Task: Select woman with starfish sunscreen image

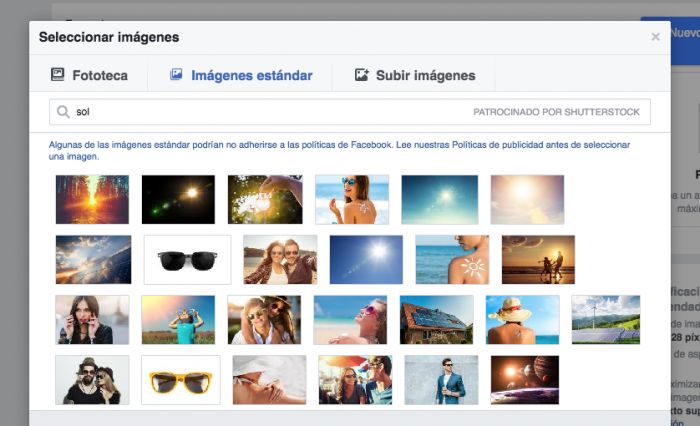Action: click(352, 200)
